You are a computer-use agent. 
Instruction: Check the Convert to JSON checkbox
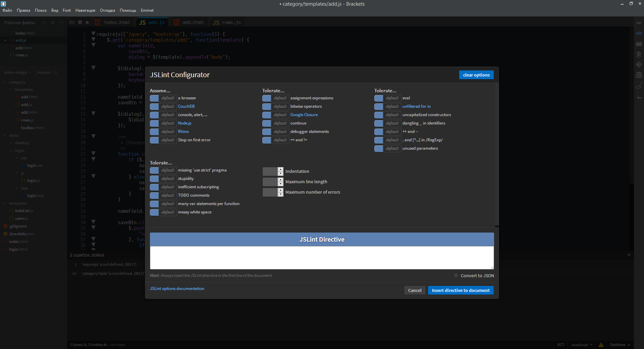[456, 276]
